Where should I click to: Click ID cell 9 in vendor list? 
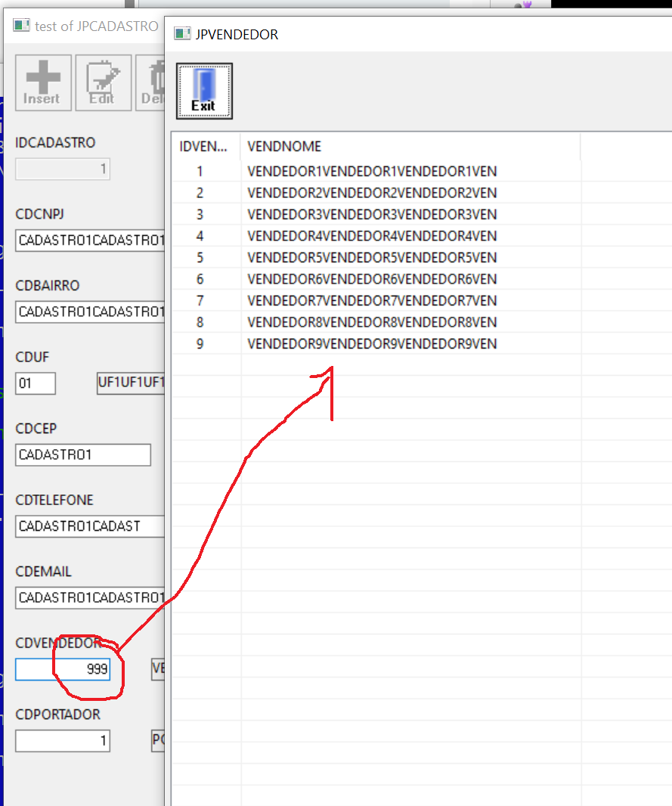coord(200,344)
